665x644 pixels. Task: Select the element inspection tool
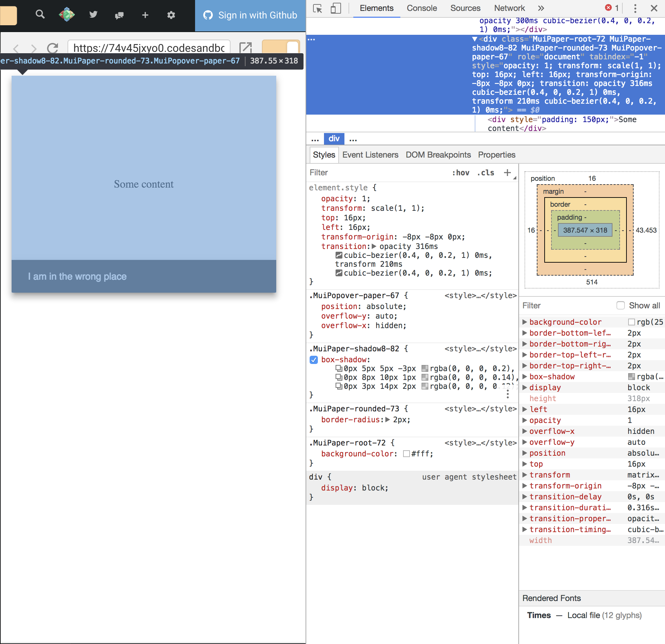point(317,9)
